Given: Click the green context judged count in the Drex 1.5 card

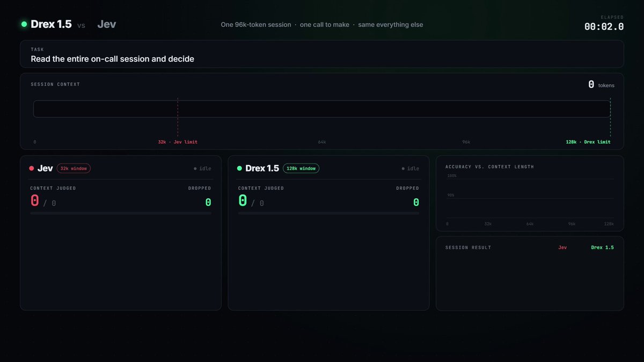Looking at the screenshot, I should pyautogui.click(x=243, y=201).
